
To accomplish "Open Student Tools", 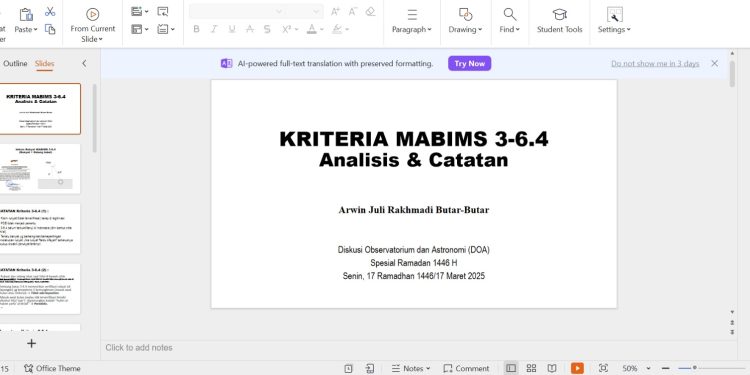I will tap(560, 22).
